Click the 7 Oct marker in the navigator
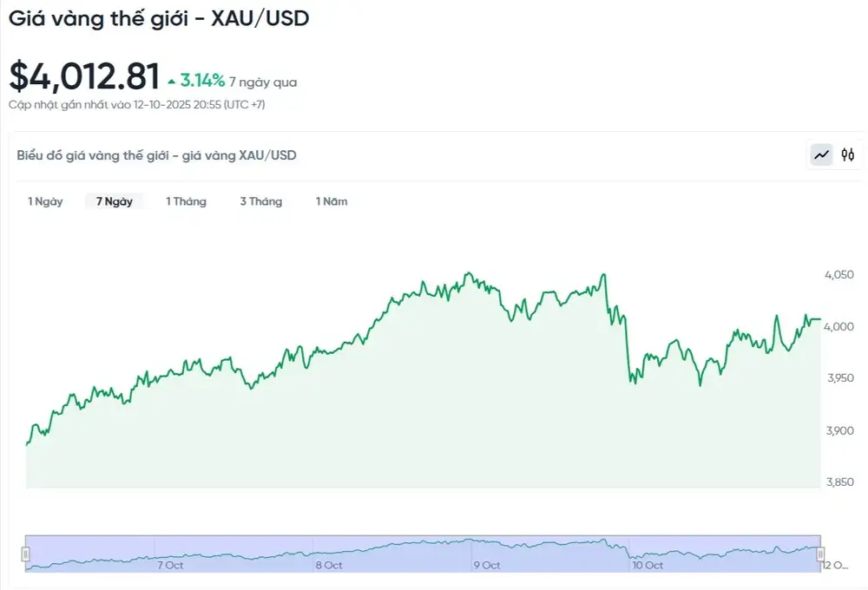This screenshot has height=590, width=868. (170, 565)
